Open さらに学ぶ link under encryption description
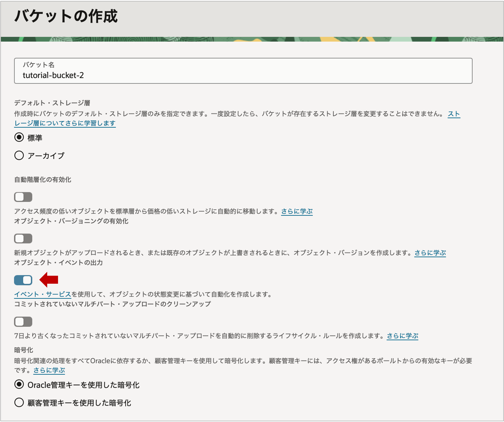This screenshot has width=504, height=422. point(49,370)
